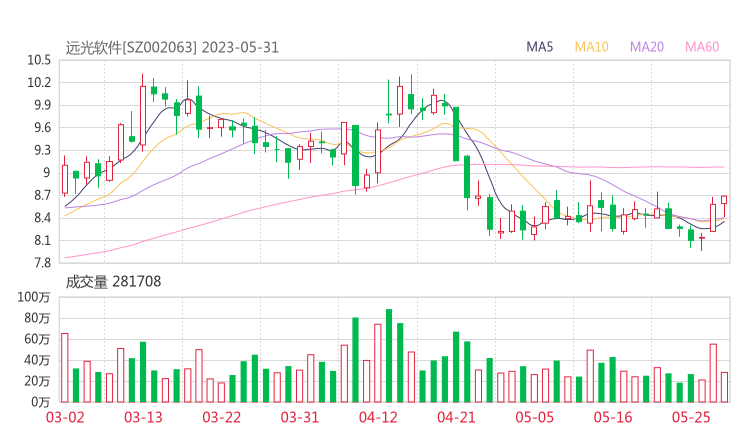
Task: Click the 9.9 price axis label
Action: pos(42,105)
